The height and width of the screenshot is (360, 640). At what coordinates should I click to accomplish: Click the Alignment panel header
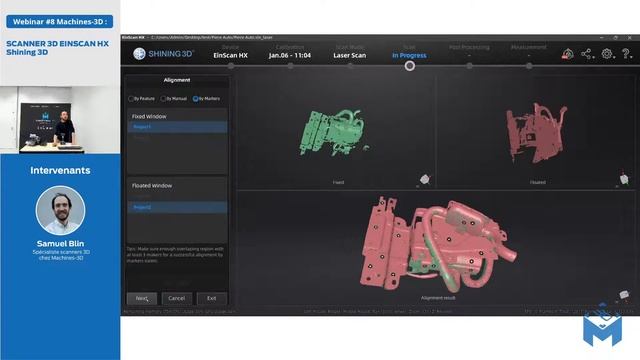coord(177,80)
